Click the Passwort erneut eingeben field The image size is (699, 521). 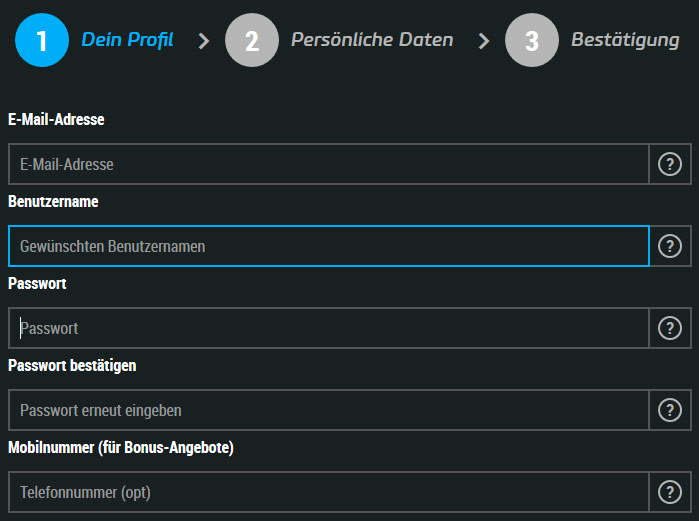[x=329, y=410]
